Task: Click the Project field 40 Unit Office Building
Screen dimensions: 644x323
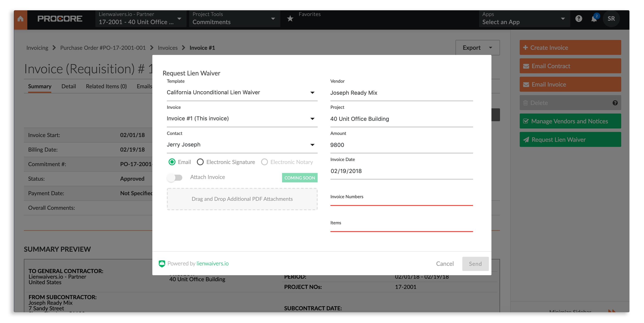Action: point(402,119)
